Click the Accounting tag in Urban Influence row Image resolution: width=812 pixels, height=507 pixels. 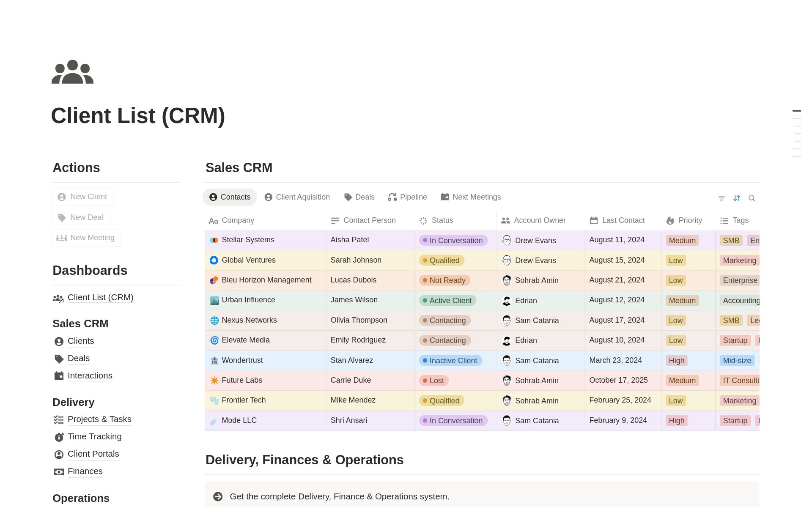[x=740, y=301]
